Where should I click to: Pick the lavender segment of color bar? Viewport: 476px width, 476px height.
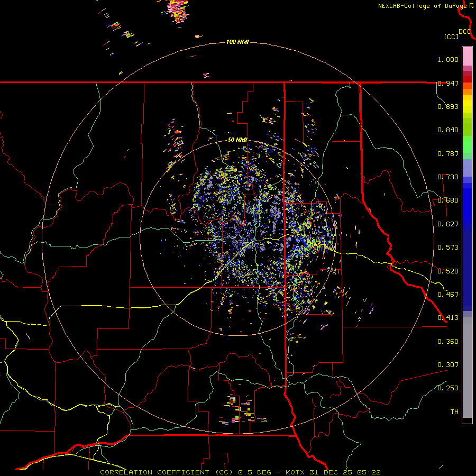pyautogui.click(x=467, y=168)
